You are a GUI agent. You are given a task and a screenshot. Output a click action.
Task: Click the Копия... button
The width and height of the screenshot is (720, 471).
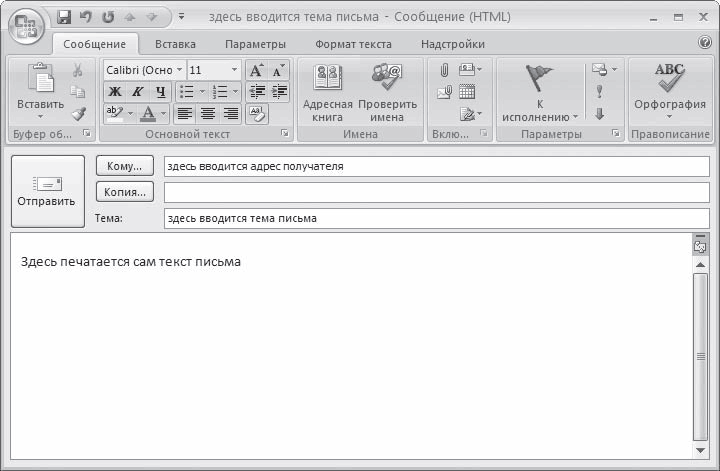coord(124,192)
